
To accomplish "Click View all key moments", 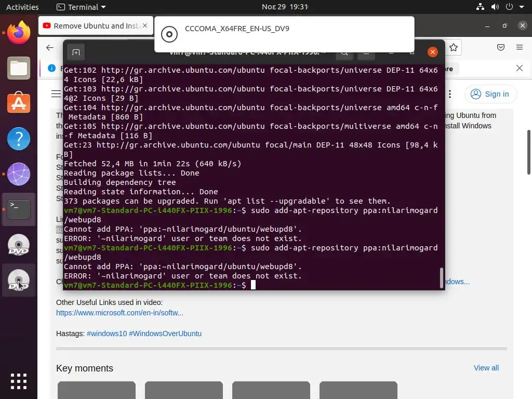I will (x=486, y=368).
